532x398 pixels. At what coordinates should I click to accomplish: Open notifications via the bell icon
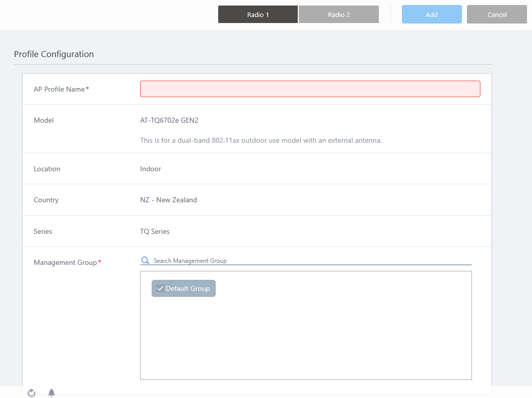point(51,393)
